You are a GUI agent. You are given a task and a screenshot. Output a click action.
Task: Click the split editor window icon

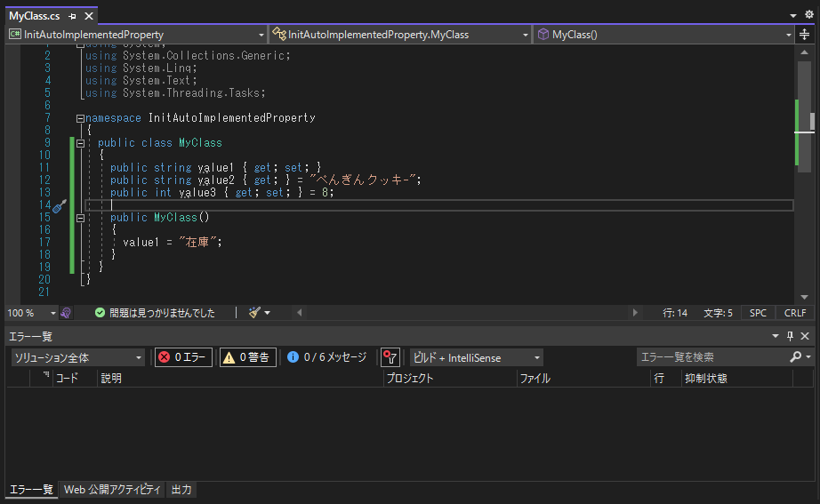804,35
